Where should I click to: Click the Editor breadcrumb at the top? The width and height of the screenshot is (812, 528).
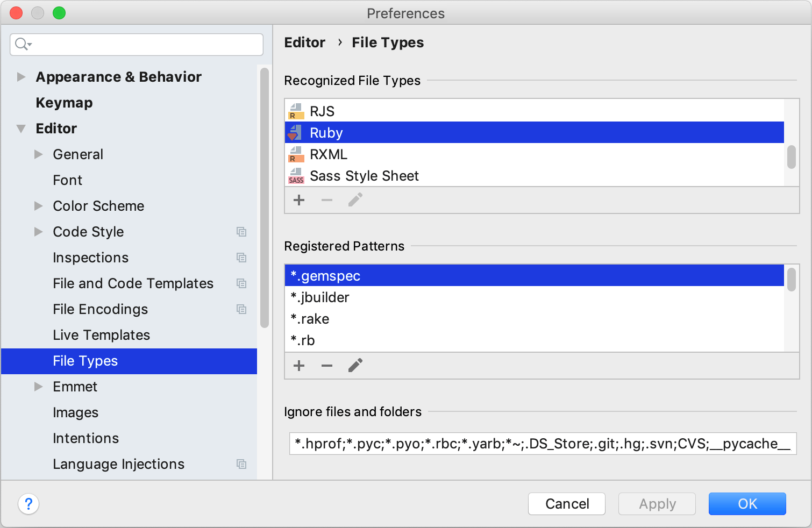(304, 42)
